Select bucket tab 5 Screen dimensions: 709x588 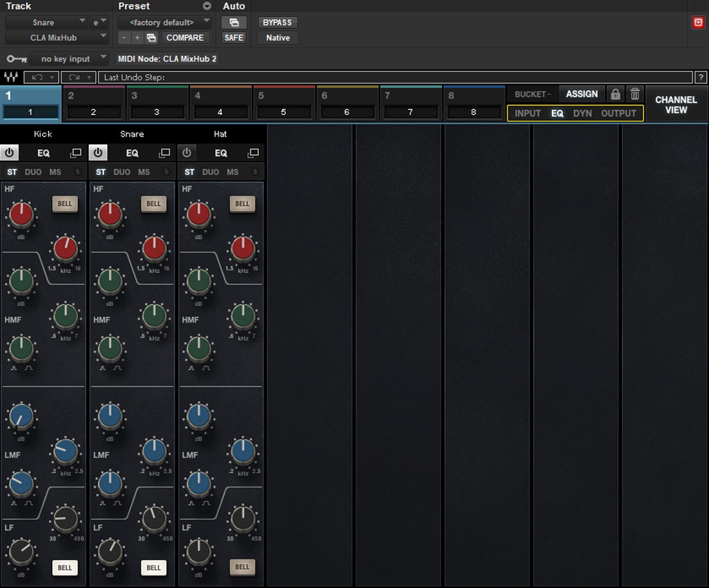click(x=284, y=104)
